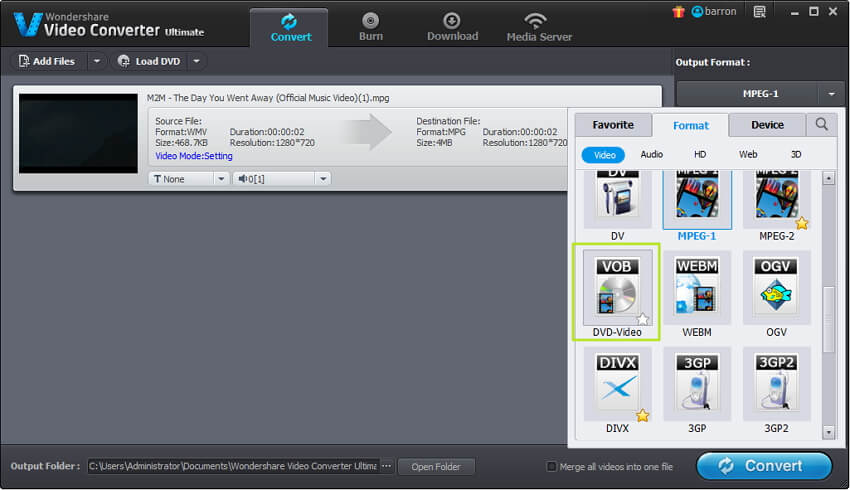The height and width of the screenshot is (490, 850).
Task: Click the Source File Size:468.7KB text
Action: pyautogui.click(x=182, y=143)
